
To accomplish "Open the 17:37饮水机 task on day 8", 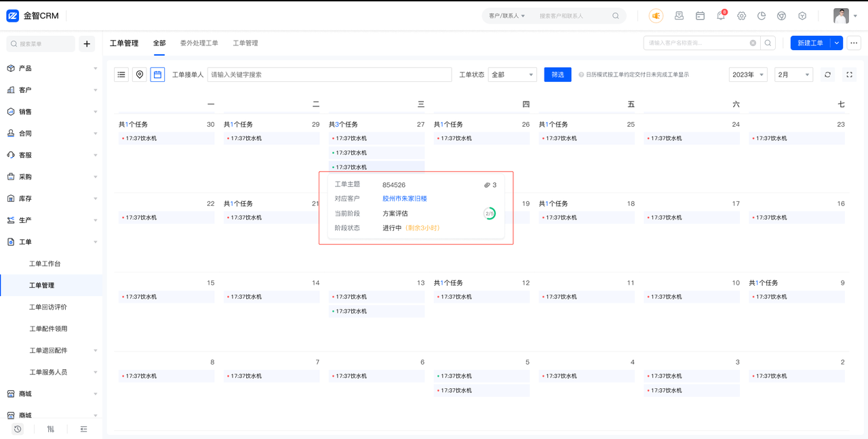I will point(166,376).
